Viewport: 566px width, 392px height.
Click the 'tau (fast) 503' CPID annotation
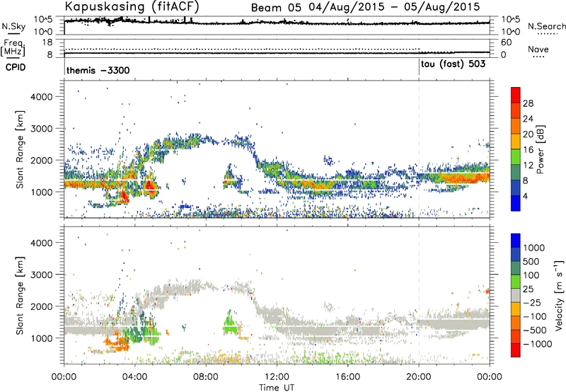pyautogui.click(x=454, y=64)
